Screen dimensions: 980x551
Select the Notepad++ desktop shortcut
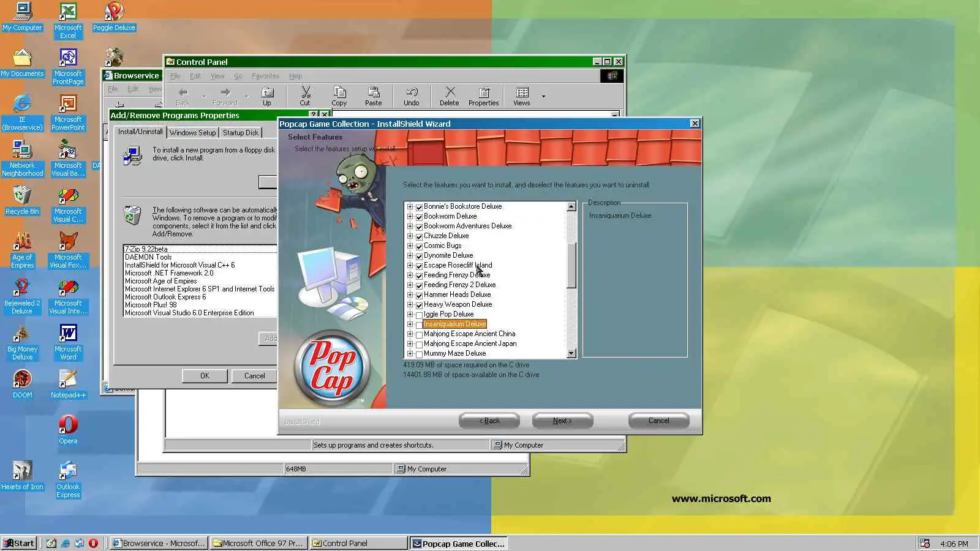pos(68,384)
